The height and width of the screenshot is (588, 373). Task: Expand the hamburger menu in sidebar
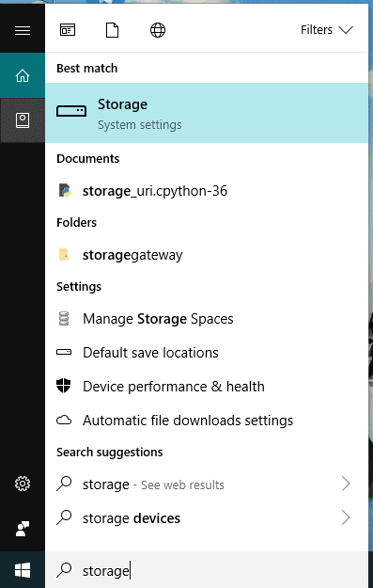pos(23,30)
